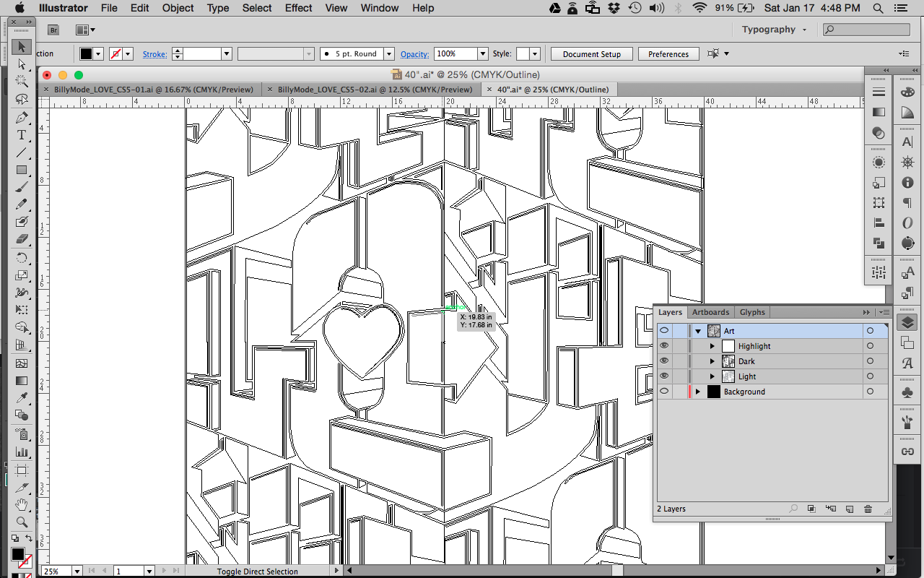Click the Opacity link in control bar
Screen dimensions: 924x578
(415, 54)
